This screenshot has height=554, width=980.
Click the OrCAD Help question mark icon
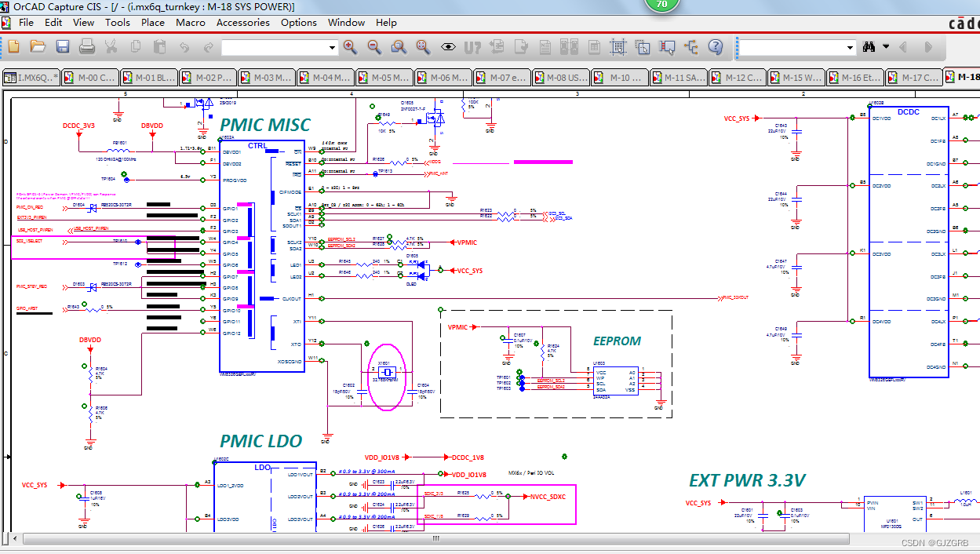(715, 47)
